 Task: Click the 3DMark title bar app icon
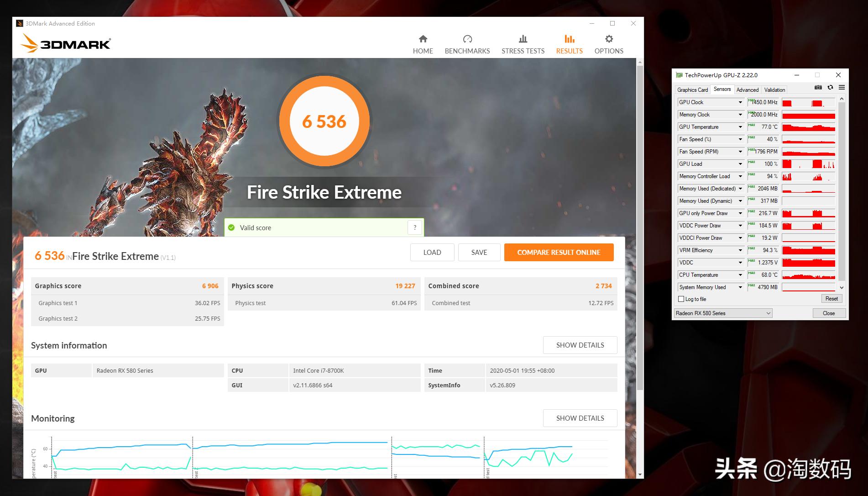20,23
